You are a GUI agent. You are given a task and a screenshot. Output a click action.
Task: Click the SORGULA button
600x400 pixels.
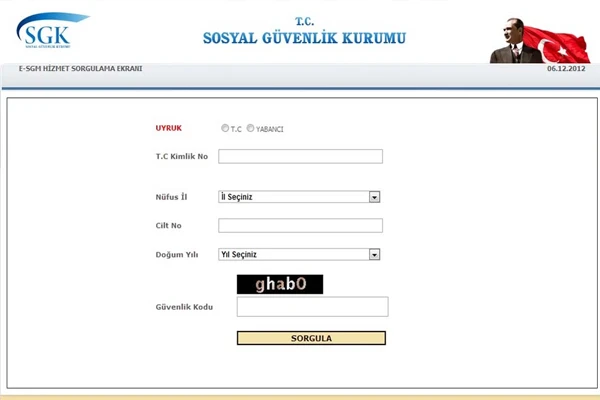tap(311, 338)
